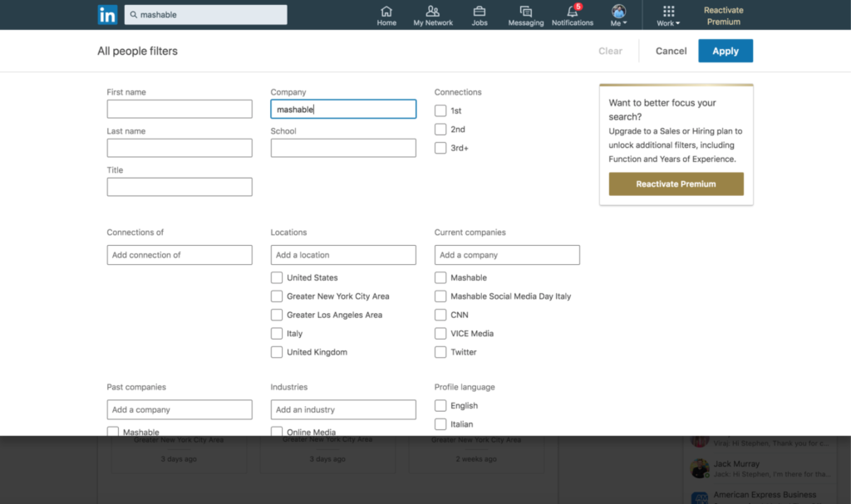851x504 pixels.
Task: Check the 2nd connections checkbox
Action: click(440, 130)
